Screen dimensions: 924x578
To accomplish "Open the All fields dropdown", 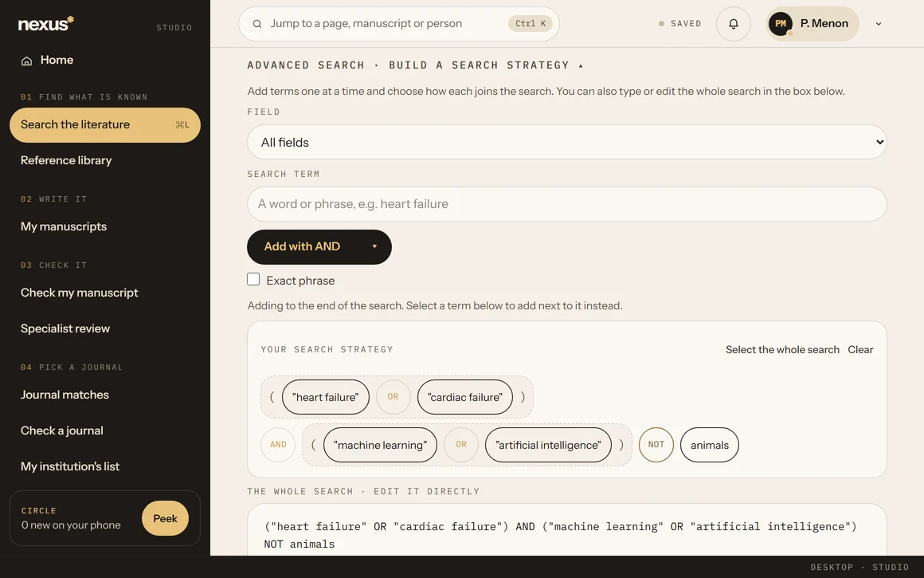I will [x=567, y=142].
